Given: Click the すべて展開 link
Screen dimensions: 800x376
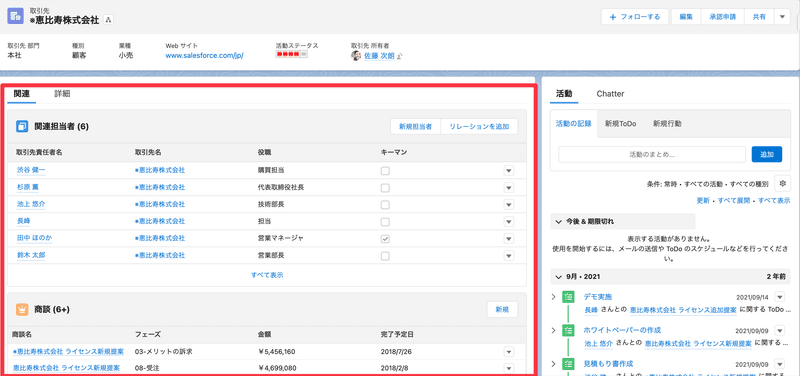Looking at the screenshot, I should 734,200.
